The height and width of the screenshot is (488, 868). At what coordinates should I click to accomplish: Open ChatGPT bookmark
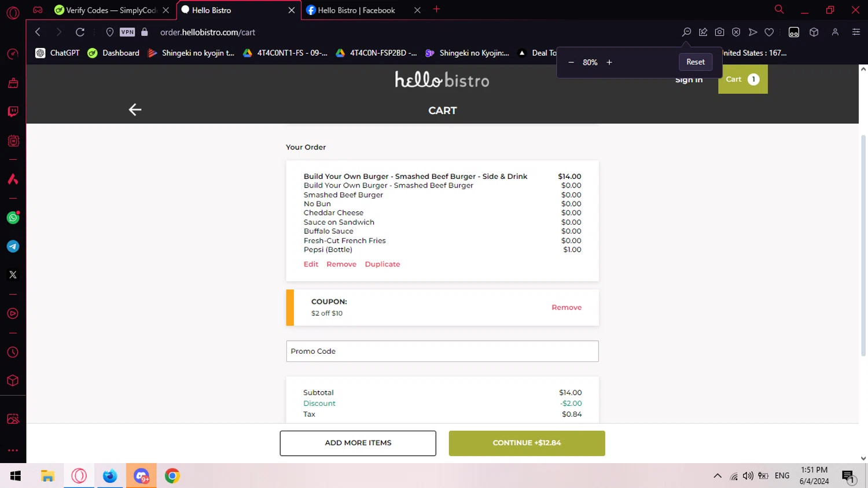[57, 53]
